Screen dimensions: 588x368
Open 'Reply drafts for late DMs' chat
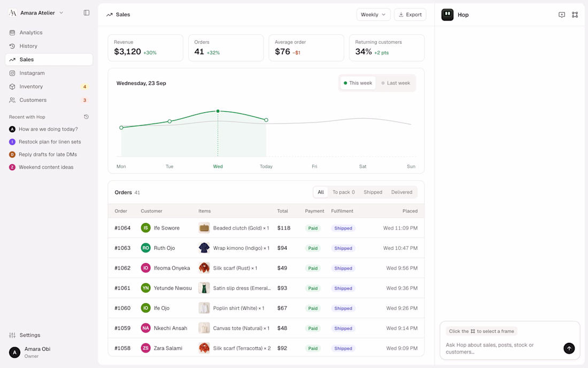click(49, 155)
